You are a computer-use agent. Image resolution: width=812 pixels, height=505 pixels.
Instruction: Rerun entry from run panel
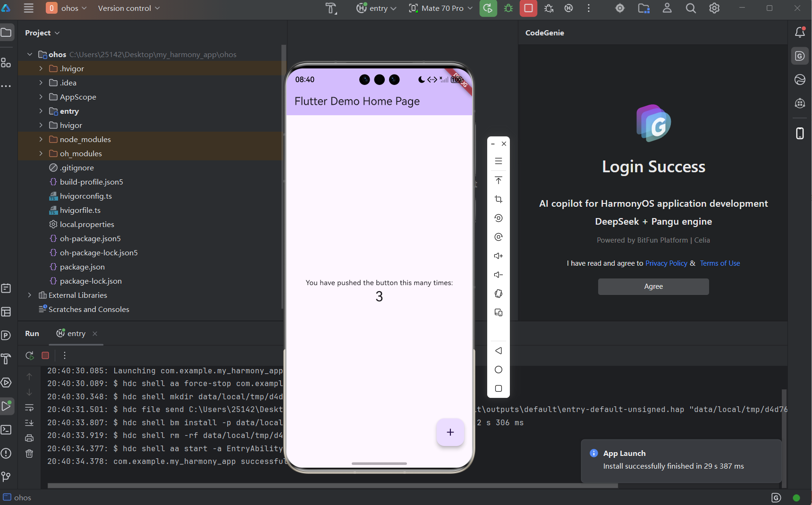point(29,355)
